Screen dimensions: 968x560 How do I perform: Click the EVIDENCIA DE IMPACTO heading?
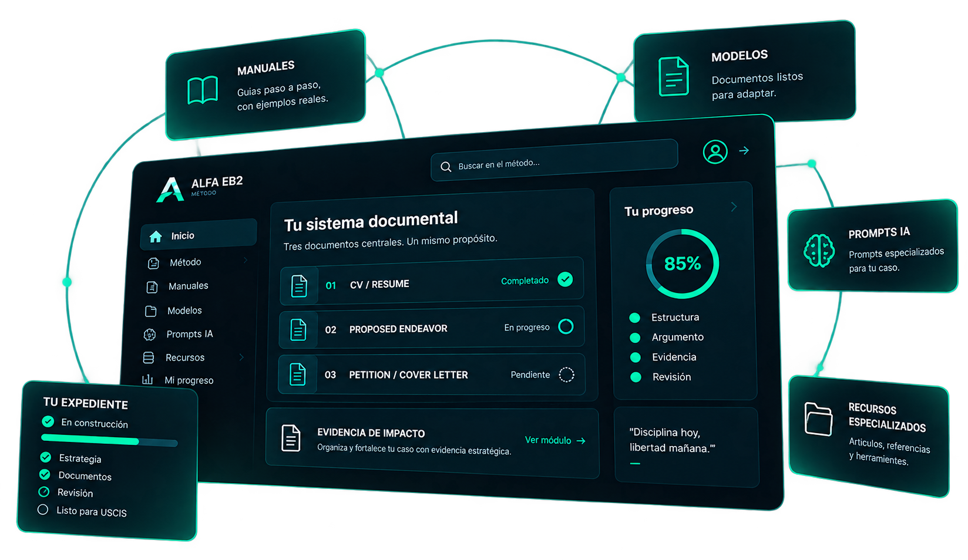pos(371,433)
